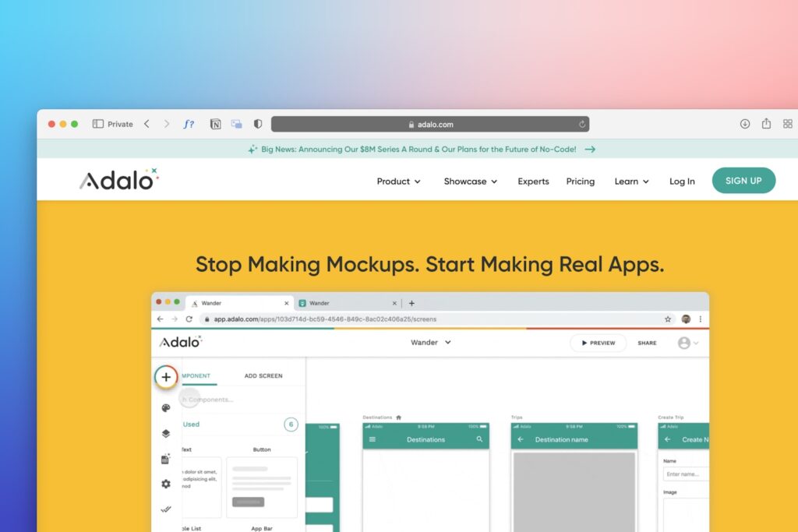Open the Notion web clipper extension icon
Viewport: 798px width, 532px height.
point(216,124)
